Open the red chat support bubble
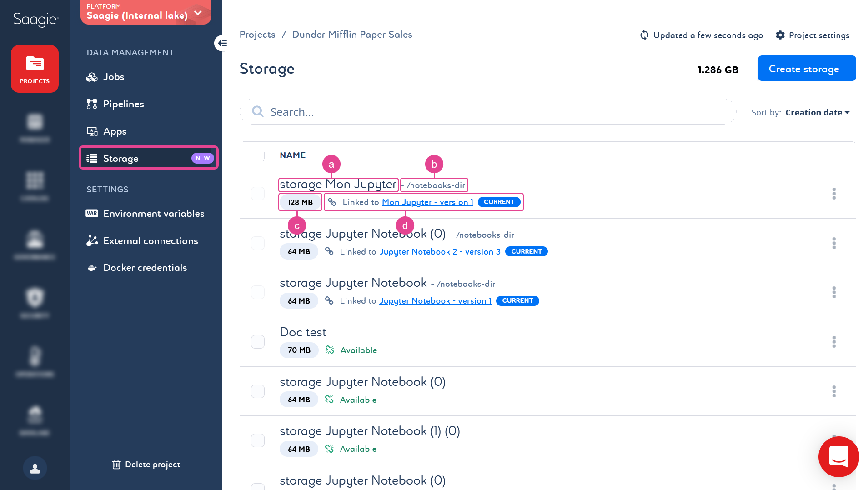 838,457
